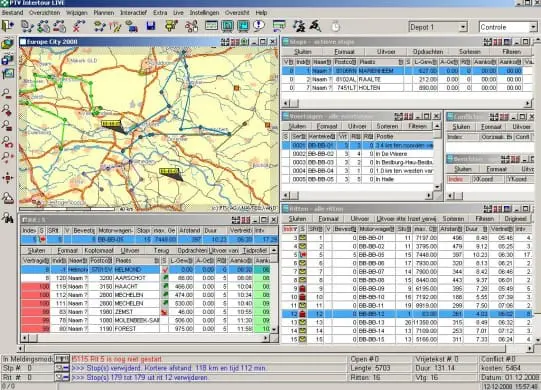Click the speech bubble exclamation icon

pyautogui.click(x=259, y=26)
